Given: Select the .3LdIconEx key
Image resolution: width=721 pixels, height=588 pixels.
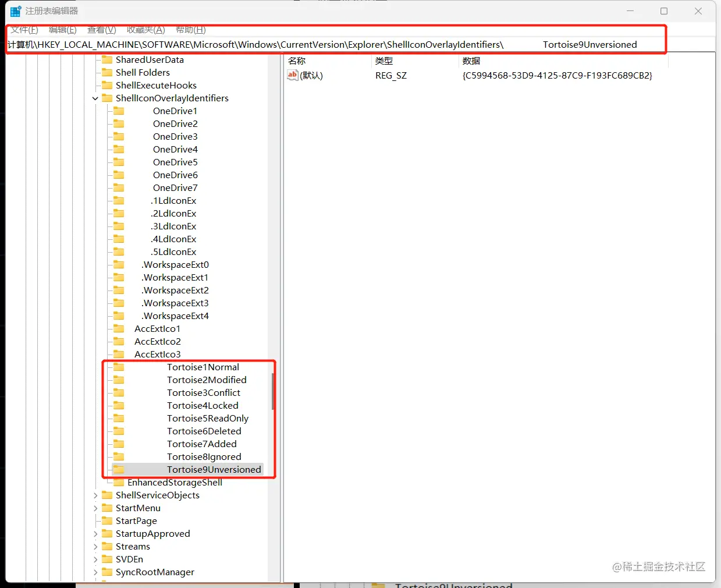Looking at the screenshot, I should [x=173, y=226].
